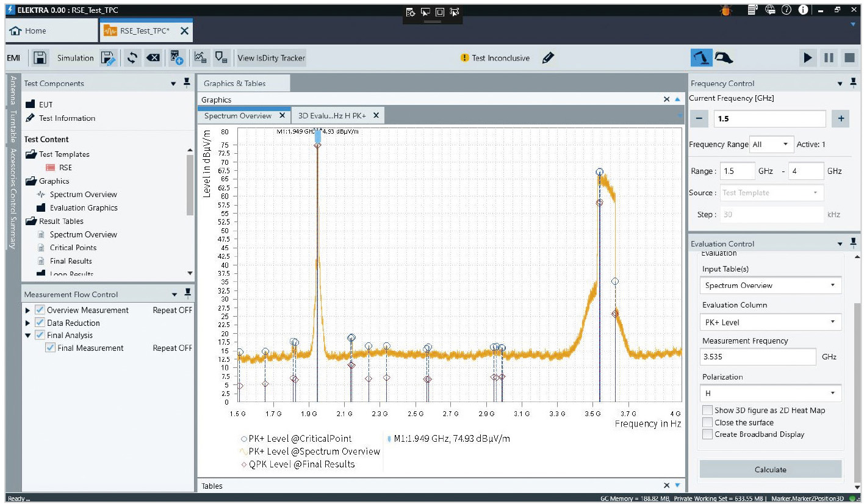Open the help question mark icon

787,10
